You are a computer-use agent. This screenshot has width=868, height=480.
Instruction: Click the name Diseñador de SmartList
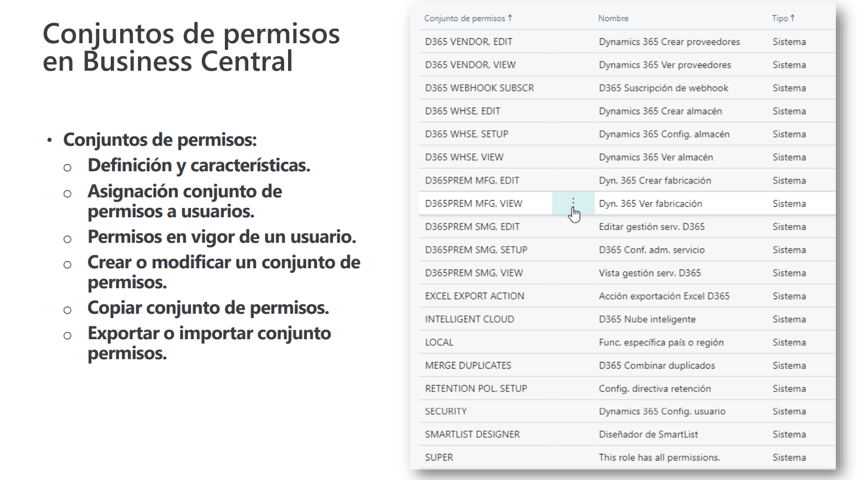(x=648, y=435)
